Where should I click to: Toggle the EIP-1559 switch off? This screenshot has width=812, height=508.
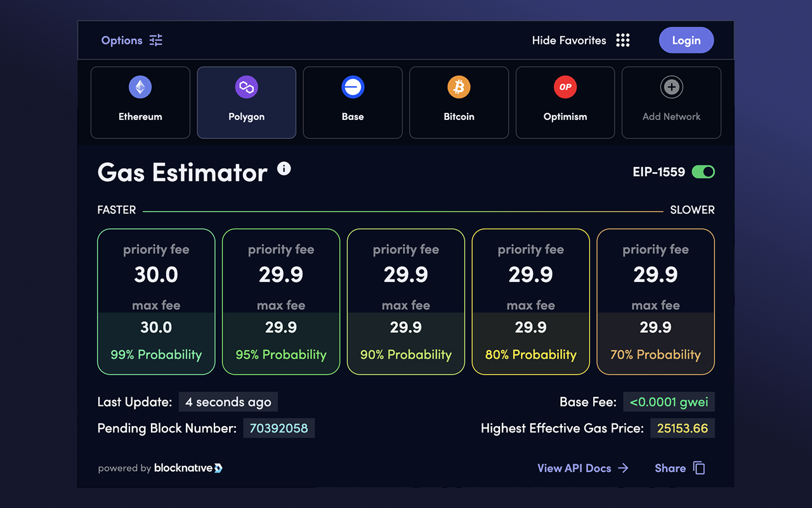point(703,171)
